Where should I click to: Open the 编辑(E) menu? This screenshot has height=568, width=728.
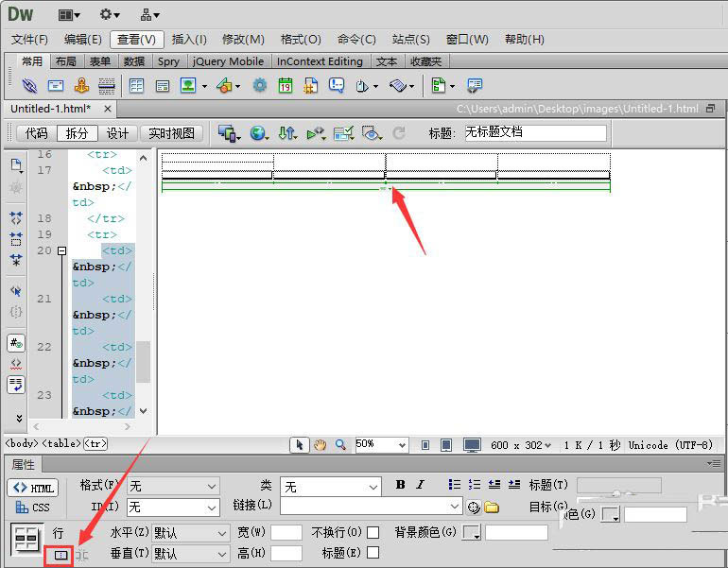click(x=82, y=40)
